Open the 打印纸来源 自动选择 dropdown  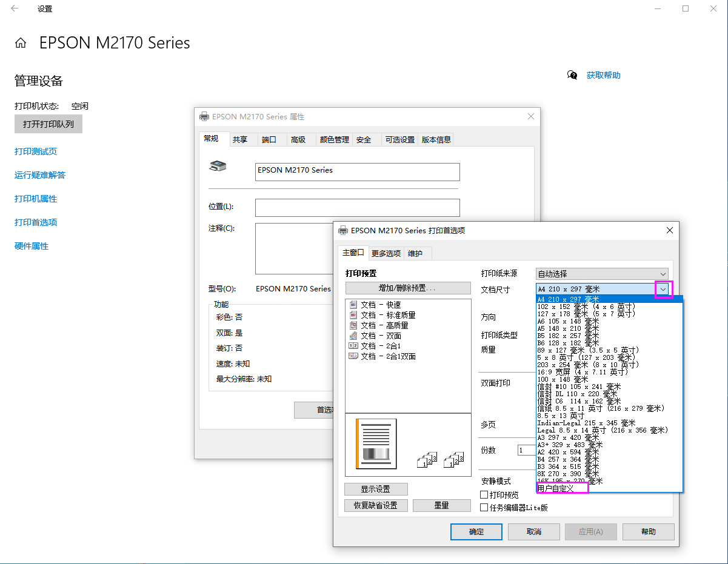tap(602, 274)
